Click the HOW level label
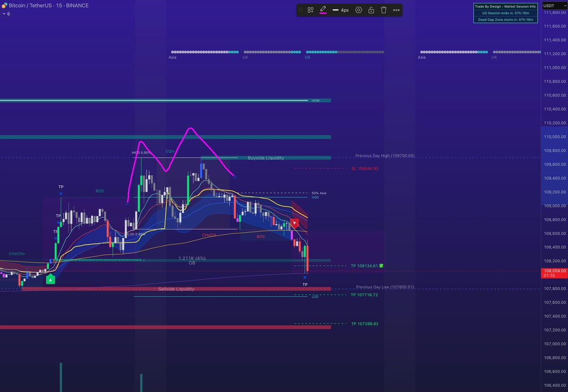568x392 pixels. [x=316, y=101]
